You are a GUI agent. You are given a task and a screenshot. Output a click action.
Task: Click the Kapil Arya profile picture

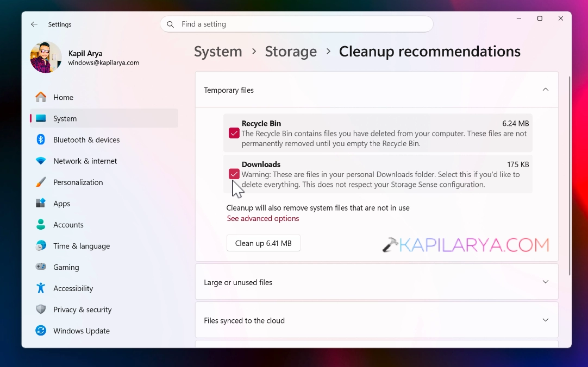point(46,57)
